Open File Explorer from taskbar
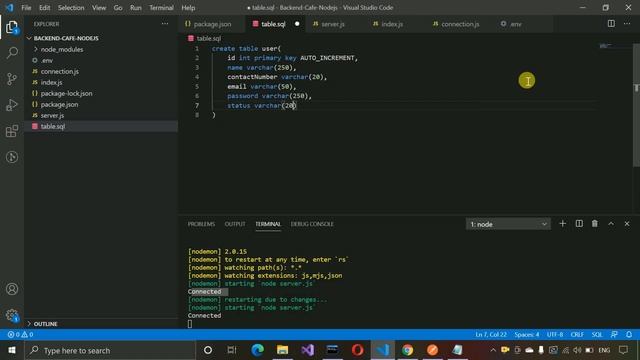 coord(282,350)
